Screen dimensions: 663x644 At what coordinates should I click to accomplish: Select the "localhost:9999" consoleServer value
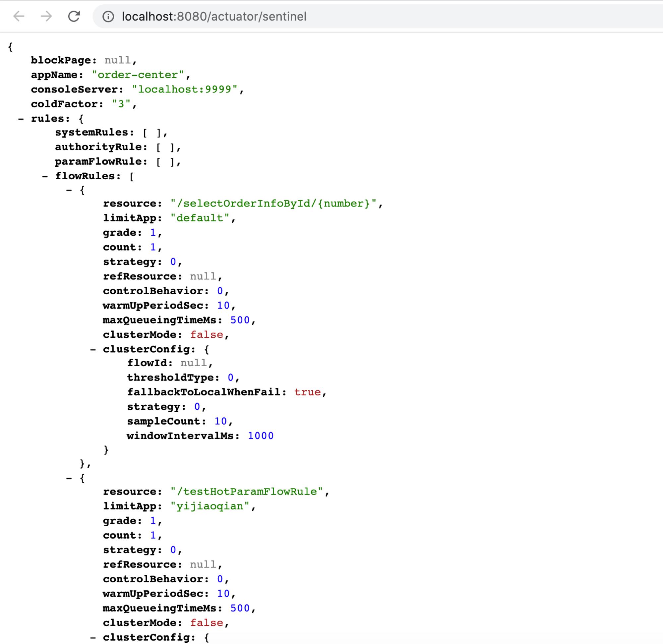pos(185,89)
